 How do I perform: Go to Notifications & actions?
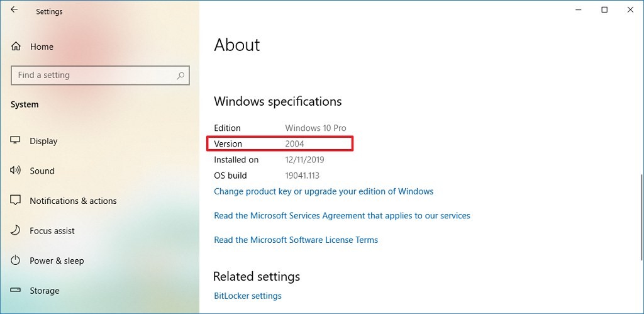tap(73, 201)
